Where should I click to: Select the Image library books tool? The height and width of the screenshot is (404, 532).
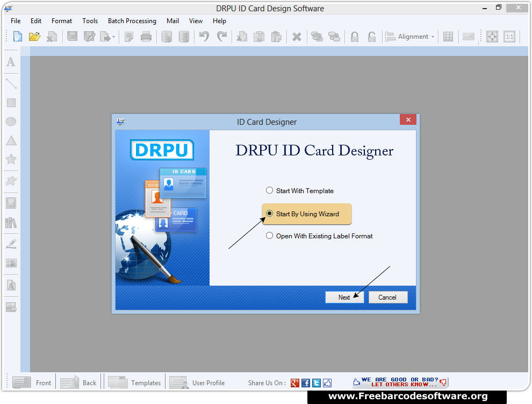[x=11, y=223]
